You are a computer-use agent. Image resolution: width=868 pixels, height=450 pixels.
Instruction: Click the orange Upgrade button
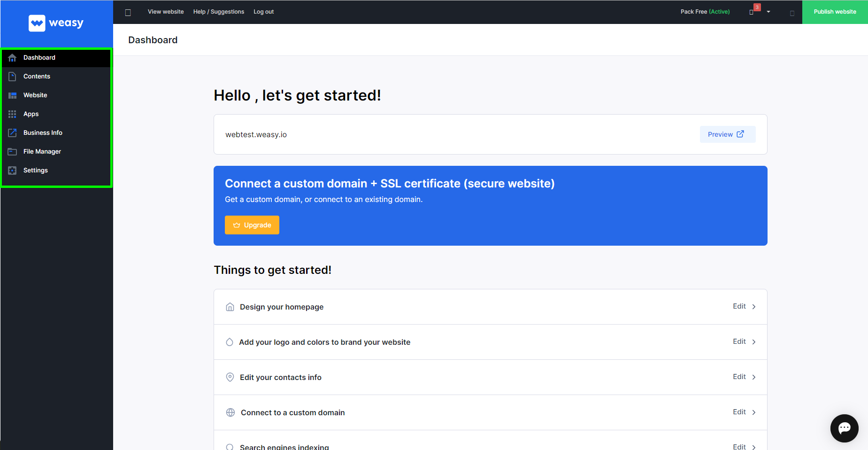click(252, 225)
